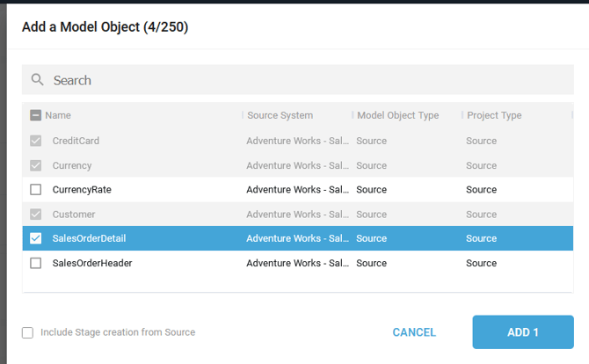Select the CurrencyRate row name

click(82, 189)
